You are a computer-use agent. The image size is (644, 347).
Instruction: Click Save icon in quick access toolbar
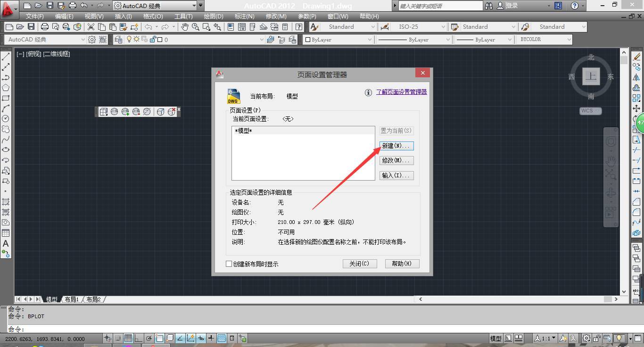50,6
